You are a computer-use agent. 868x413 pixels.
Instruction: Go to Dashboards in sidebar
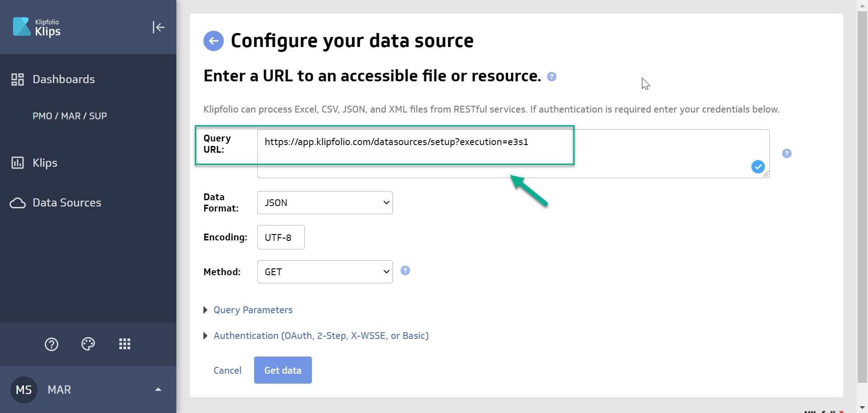[x=63, y=80]
